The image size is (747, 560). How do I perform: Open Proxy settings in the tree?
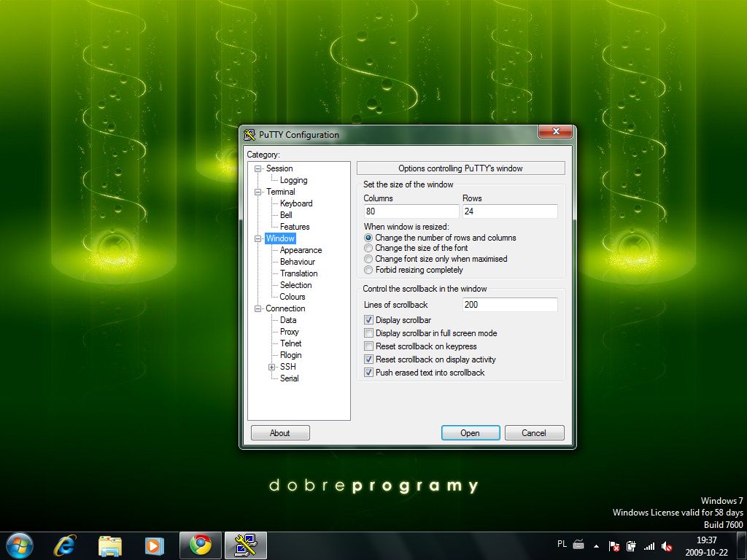289,332
